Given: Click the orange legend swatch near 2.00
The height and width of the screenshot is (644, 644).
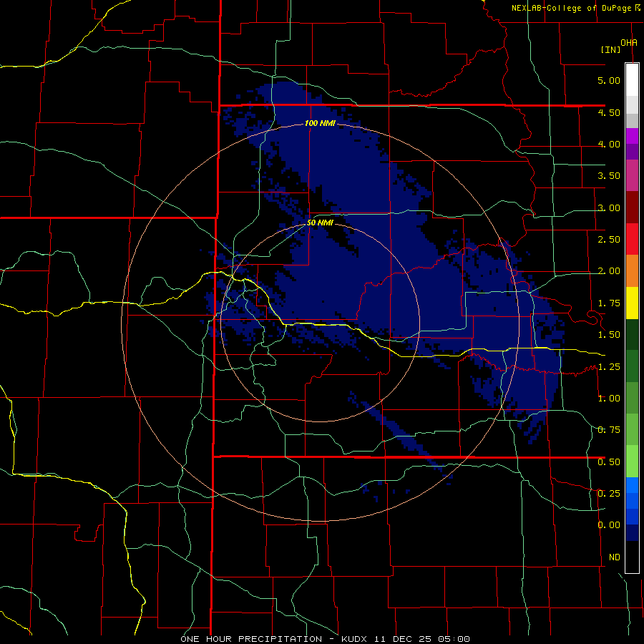Looking at the screenshot, I should pyautogui.click(x=632, y=270).
